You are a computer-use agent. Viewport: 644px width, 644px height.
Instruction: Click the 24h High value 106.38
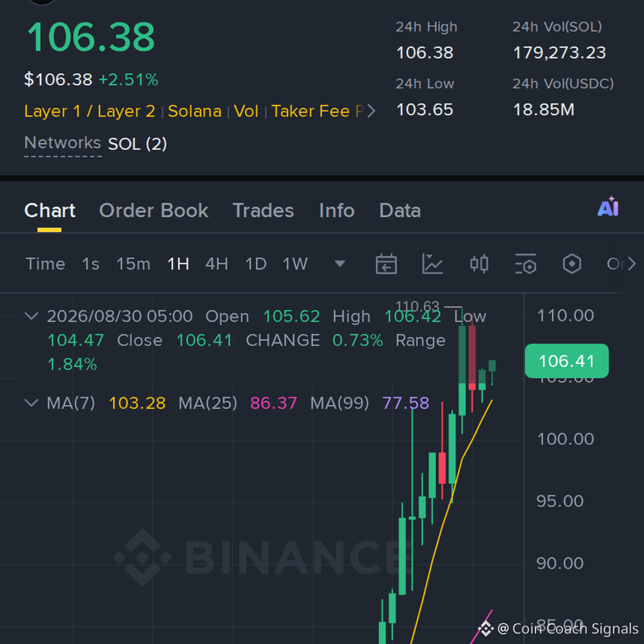[425, 52]
